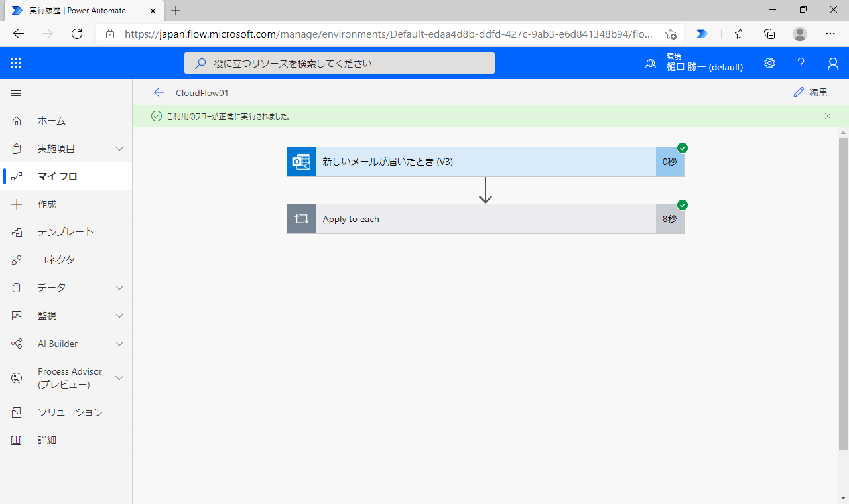This screenshot has height=504, width=849.
Task: Close the 実行履歴 browser tab
Action: pyautogui.click(x=153, y=11)
